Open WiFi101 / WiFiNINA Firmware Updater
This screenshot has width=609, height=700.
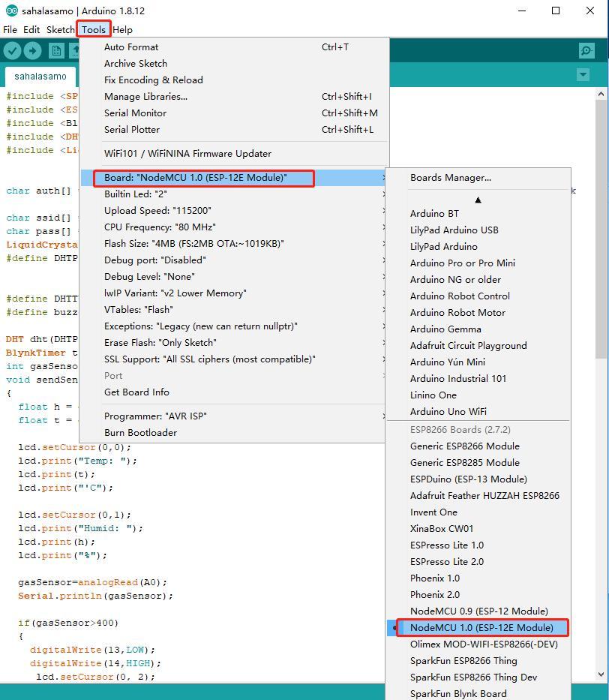click(234, 154)
